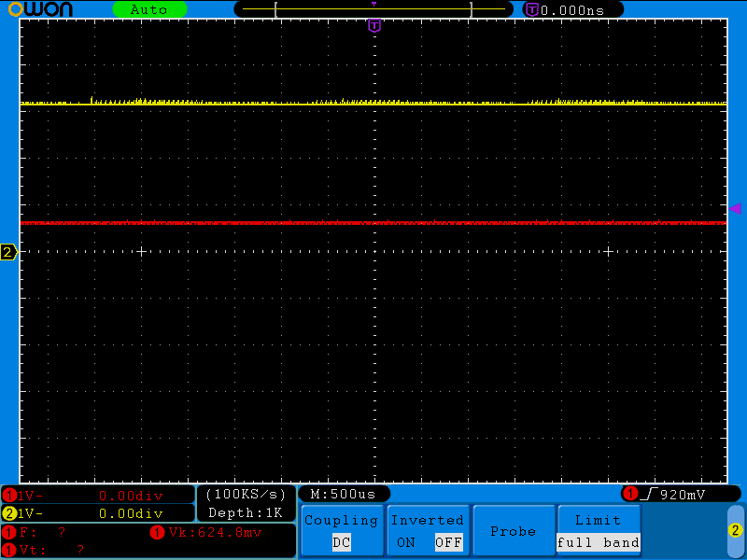Click the 100KS/s sample rate readout
747x560 pixels.
click(246, 494)
